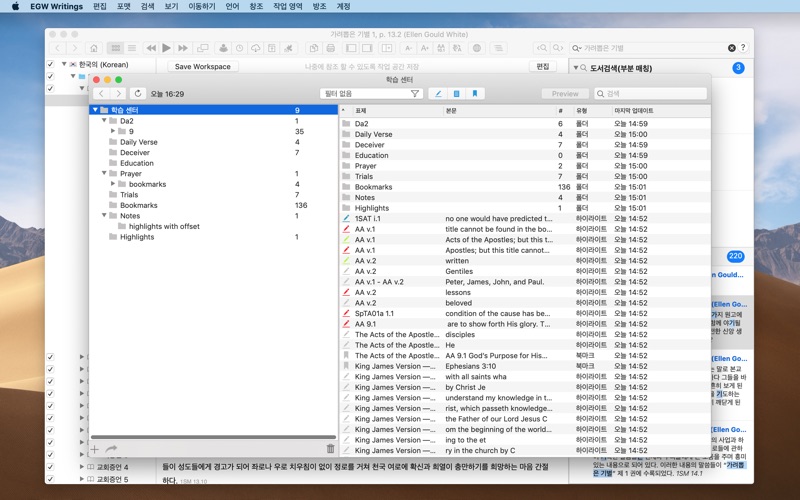Open the 편집 menu in menu bar

99,6
